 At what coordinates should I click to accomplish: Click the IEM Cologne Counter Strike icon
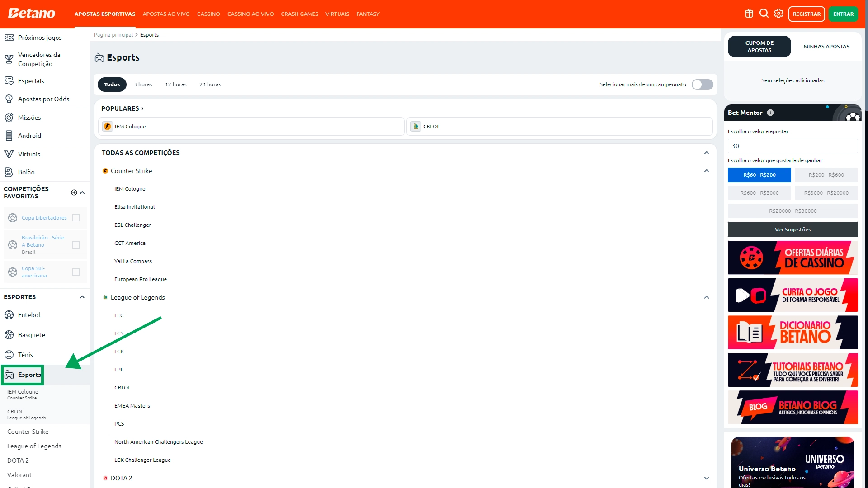(x=108, y=127)
